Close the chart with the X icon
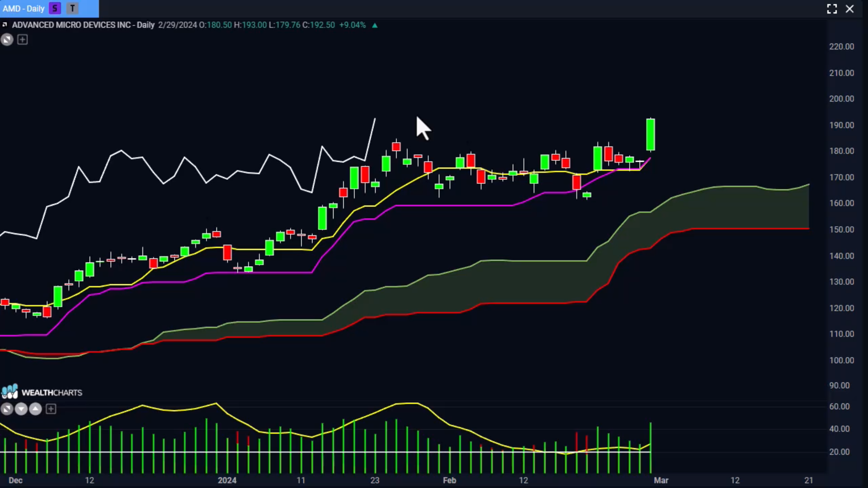868x488 pixels. tap(850, 9)
